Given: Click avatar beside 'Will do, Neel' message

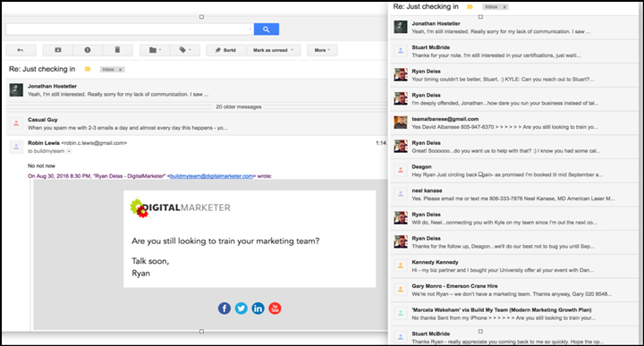Looking at the screenshot, I should 401,217.
